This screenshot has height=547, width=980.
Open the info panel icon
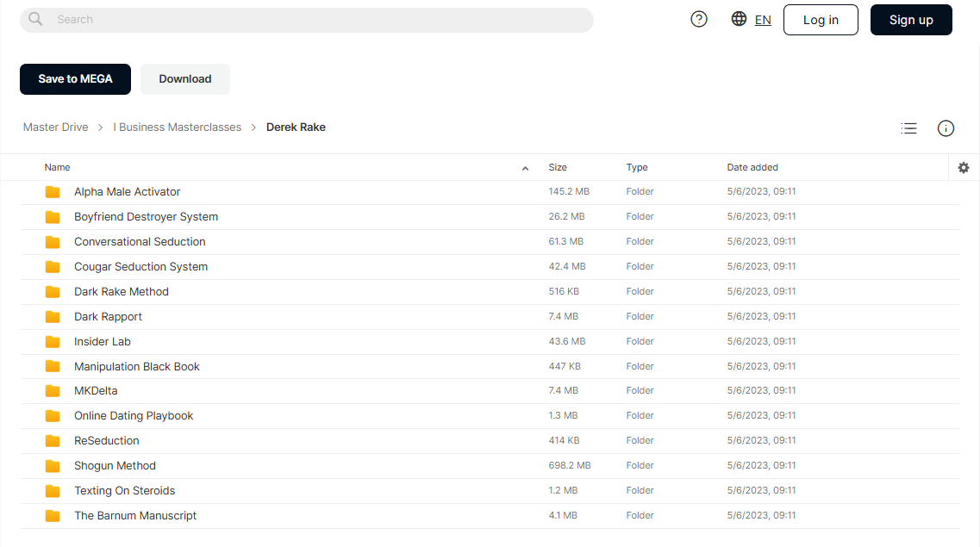(x=946, y=128)
